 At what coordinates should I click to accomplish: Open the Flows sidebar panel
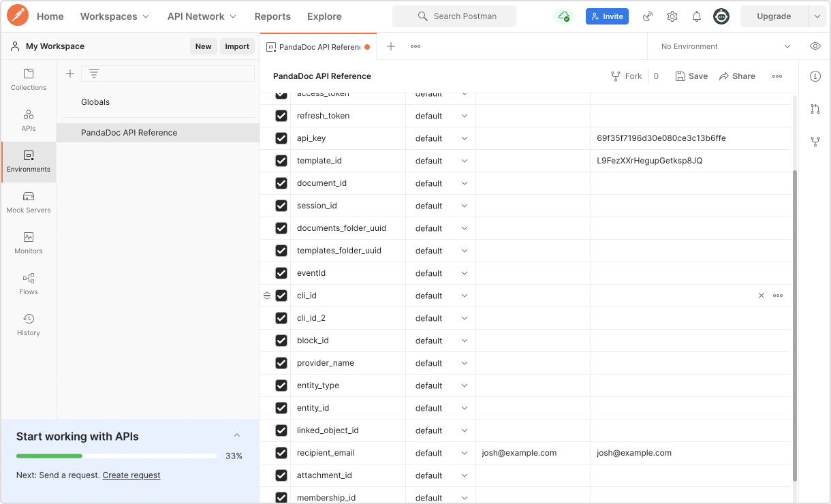click(29, 284)
